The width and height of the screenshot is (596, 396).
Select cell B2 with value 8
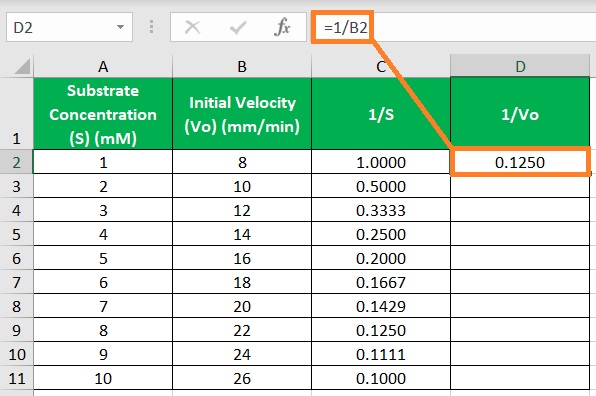point(242,162)
